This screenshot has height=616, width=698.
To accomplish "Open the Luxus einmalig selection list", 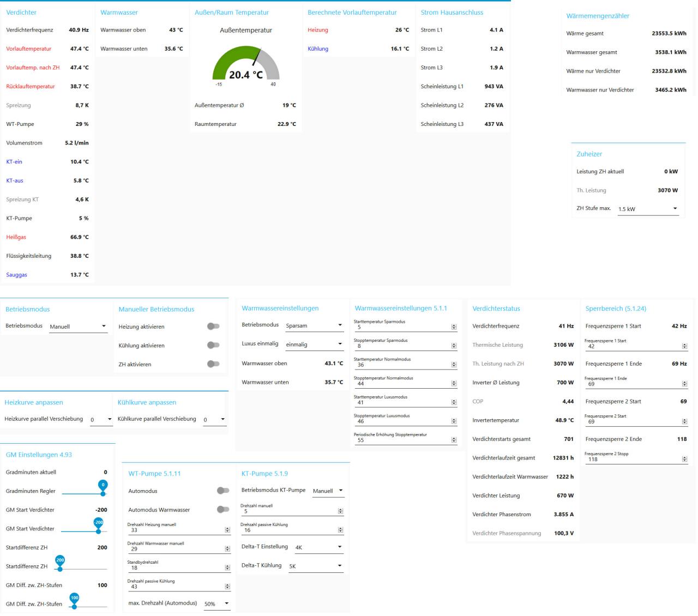I will [x=314, y=345].
